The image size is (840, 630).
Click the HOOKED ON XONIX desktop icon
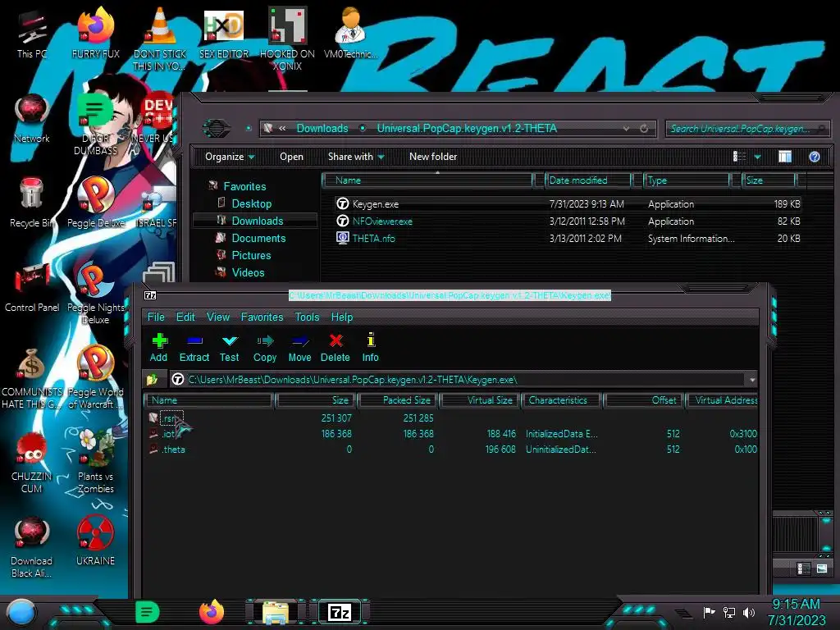click(x=287, y=25)
